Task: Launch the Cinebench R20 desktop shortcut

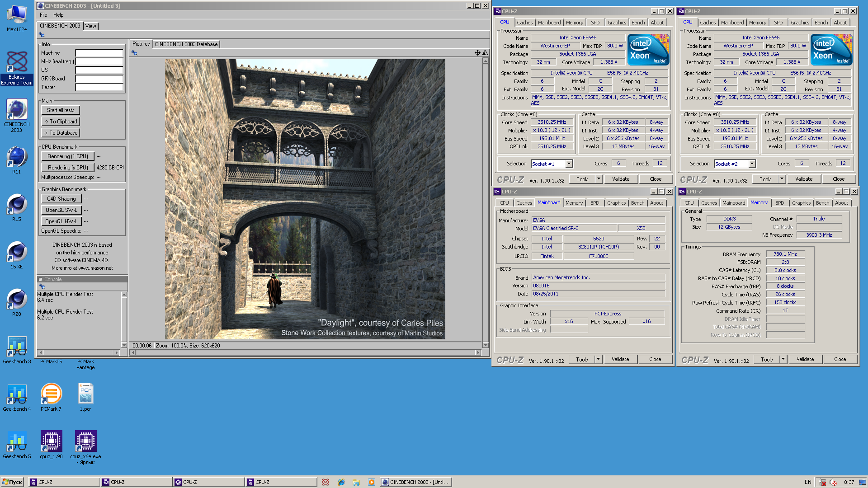Action: 17,303
